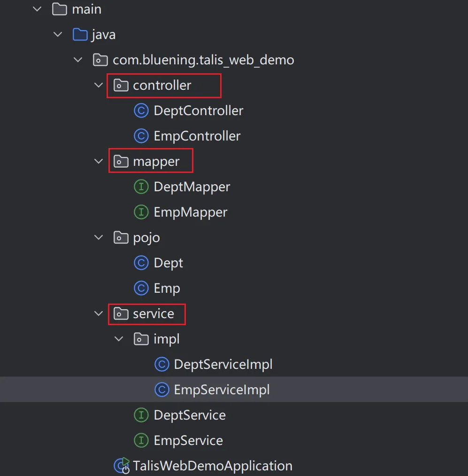Click the EmpMapper interface icon
This screenshot has width=468, height=476.
pyautogui.click(x=141, y=212)
